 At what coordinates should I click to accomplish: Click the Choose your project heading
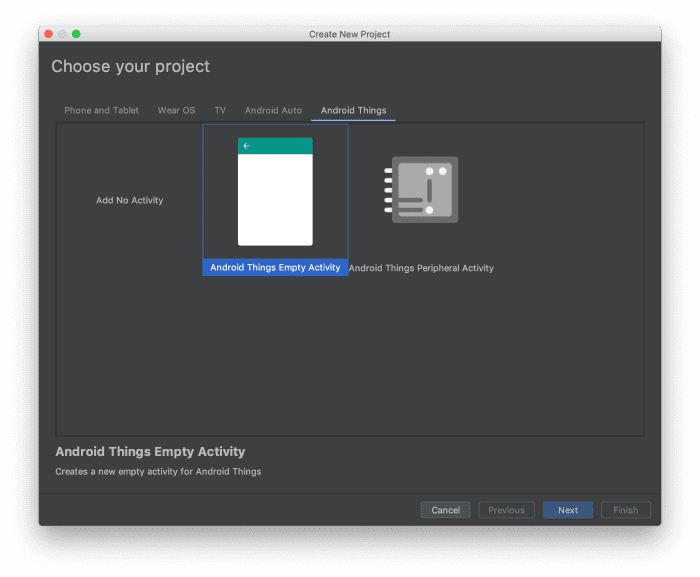click(x=130, y=67)
